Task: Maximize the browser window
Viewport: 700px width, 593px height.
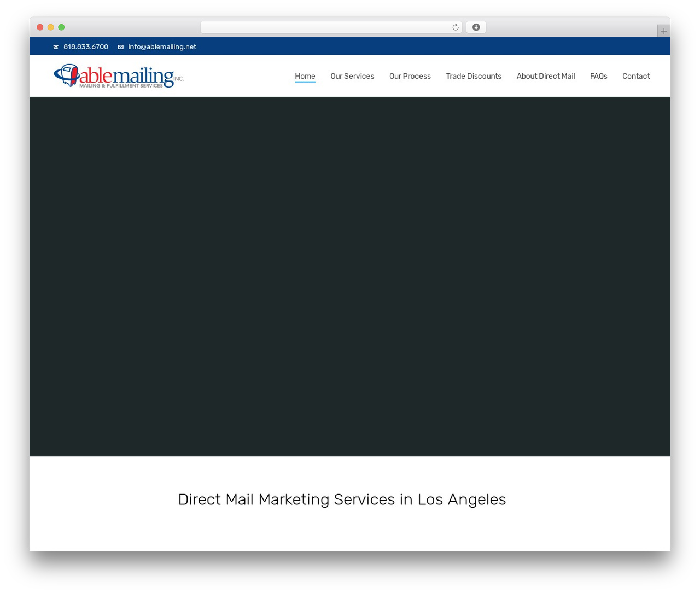Action: [61, 27]
